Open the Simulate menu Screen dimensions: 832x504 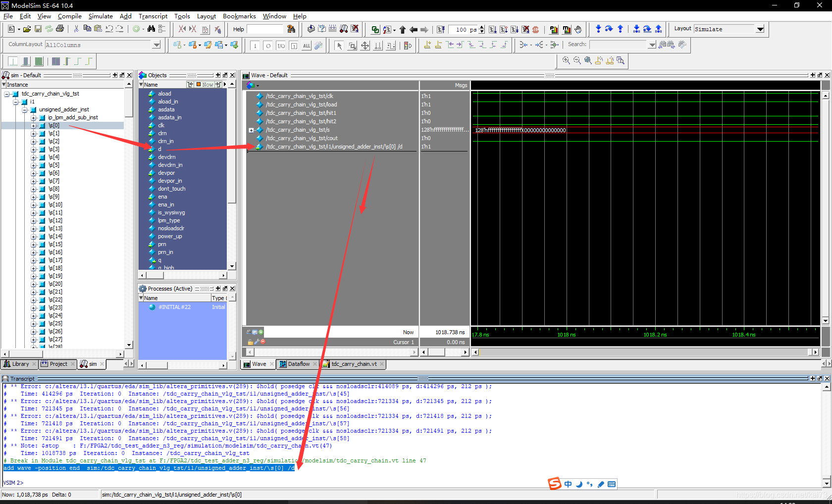point(100,16)
